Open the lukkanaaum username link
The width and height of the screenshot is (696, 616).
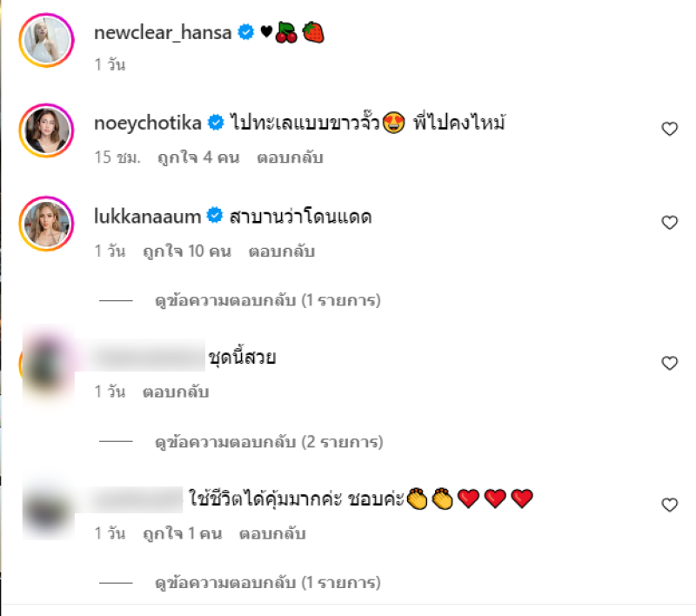(147, 217)
